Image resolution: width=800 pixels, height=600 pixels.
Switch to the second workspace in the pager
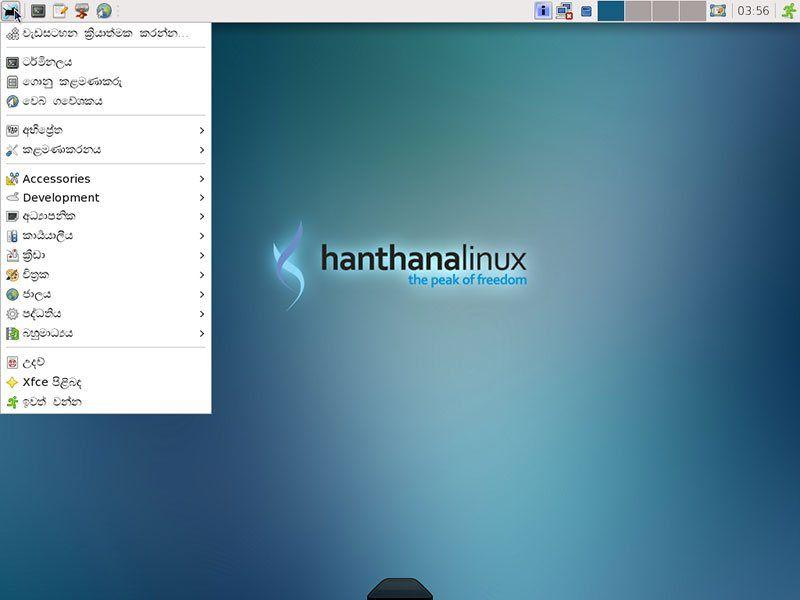pos(638,11)
